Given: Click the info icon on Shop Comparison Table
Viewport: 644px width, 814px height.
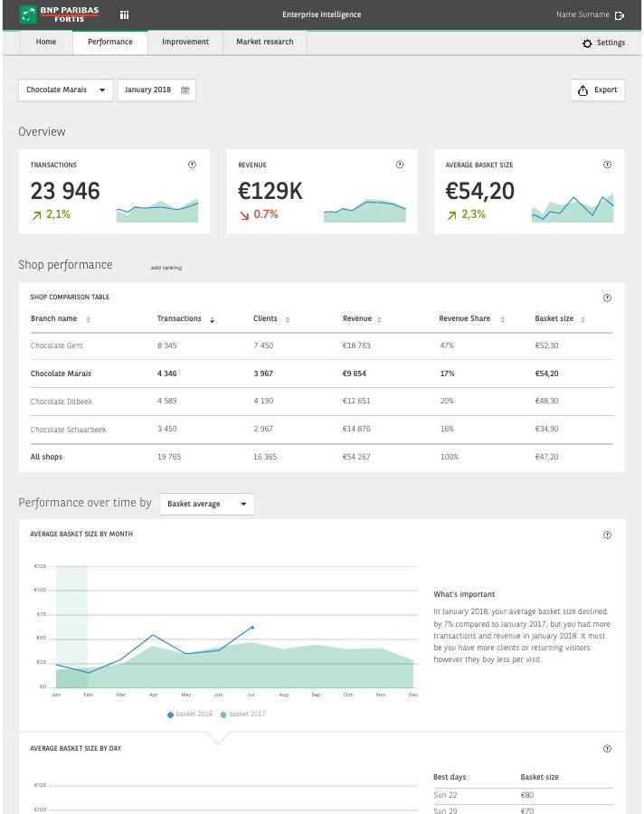Looking at the screenshot, I should pyautogui.click(x=607, y=298).
